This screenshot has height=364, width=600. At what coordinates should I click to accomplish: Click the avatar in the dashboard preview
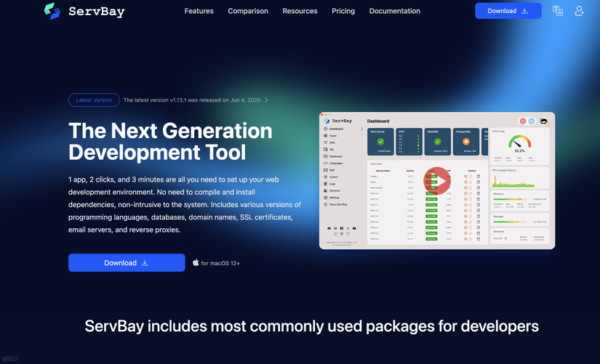544,121
